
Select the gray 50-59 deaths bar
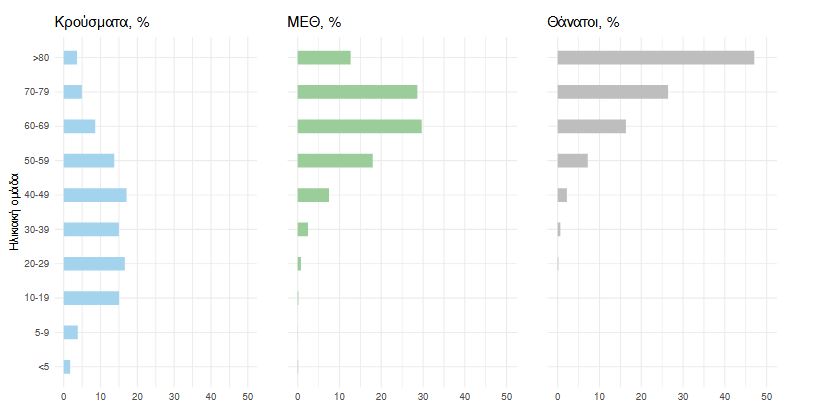pos(572,160)
